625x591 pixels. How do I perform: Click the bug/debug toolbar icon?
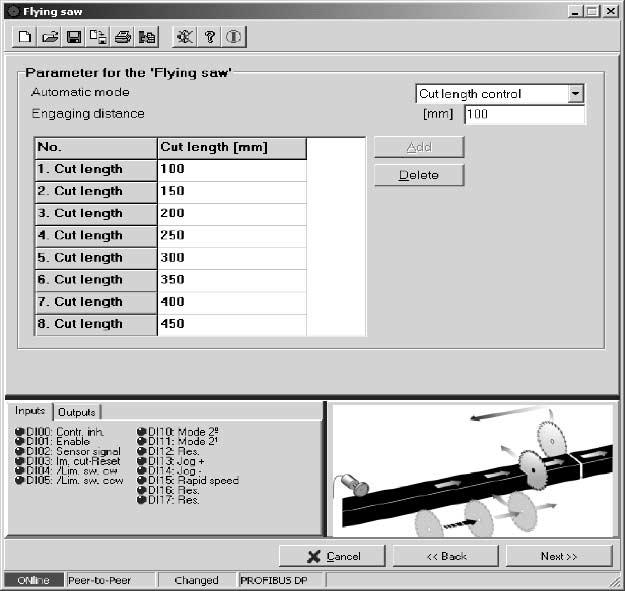tap(185, 37)
